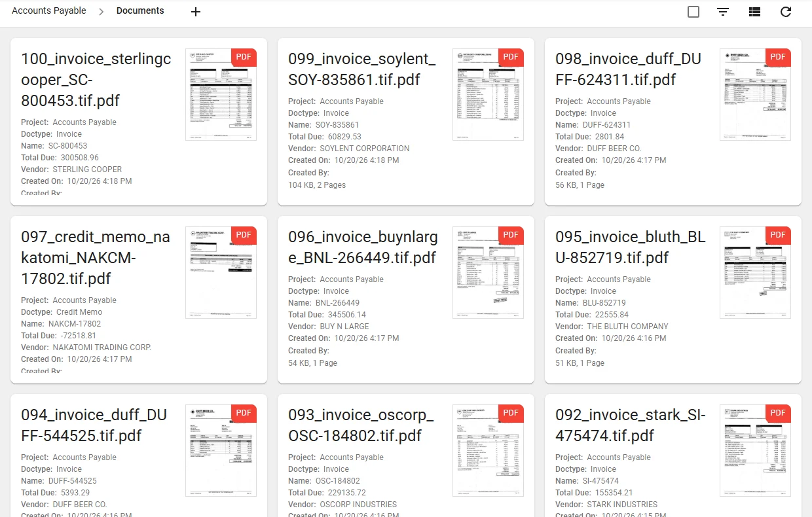The width and height of the screenshot is (812, 517).
Task: Click the Stark invoice thumbnail
Action: [755, 450]
